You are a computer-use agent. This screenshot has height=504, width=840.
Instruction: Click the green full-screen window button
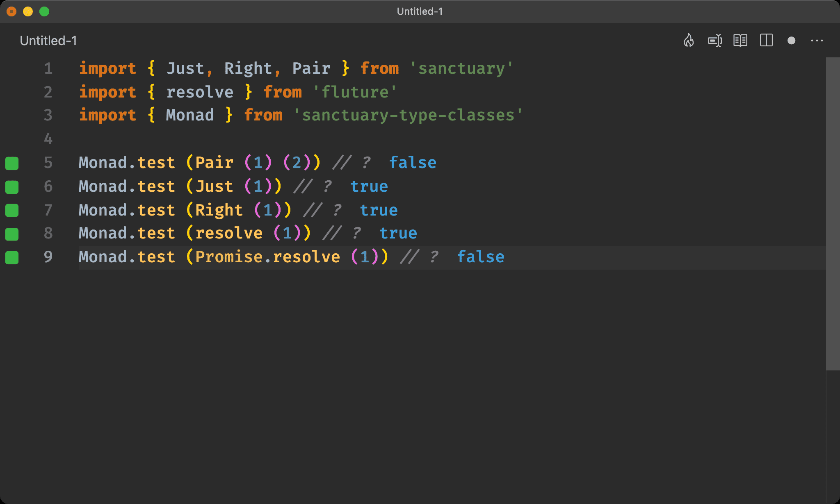(44, 11)
